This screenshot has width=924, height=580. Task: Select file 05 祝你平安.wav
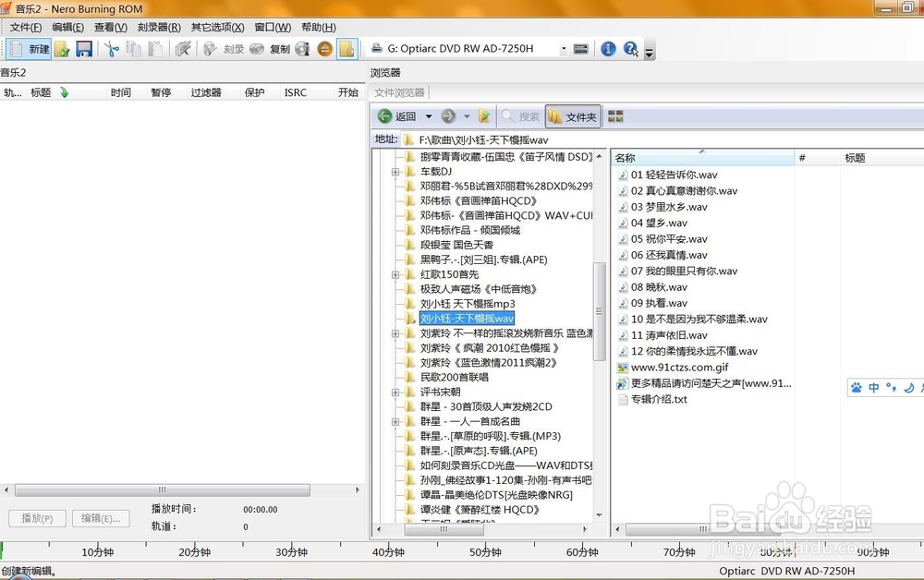point(669,239)
